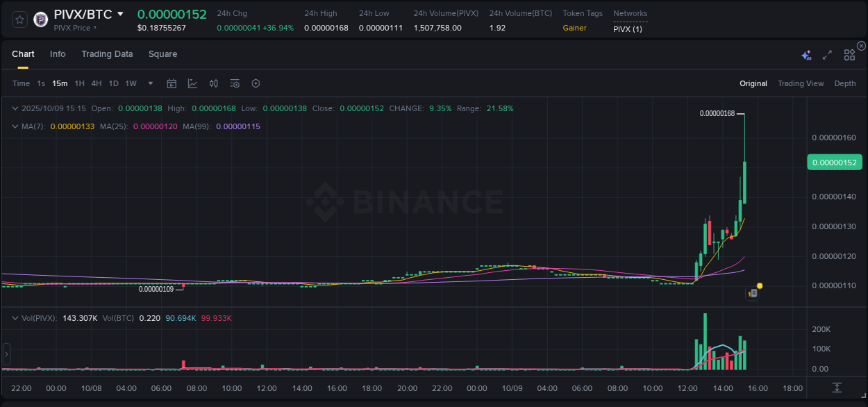
Task: Expand the chart to fullscreen
Action: (827, 53)
